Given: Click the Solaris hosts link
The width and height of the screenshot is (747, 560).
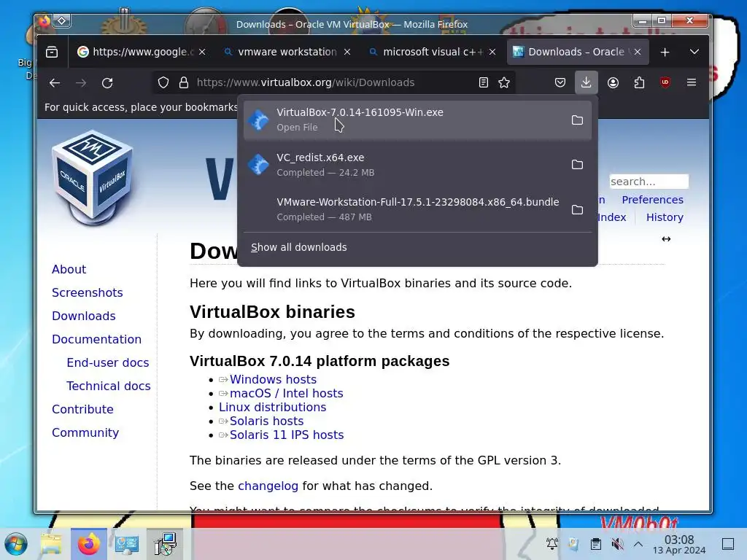Looking at the screenshot, I should 266,421.
